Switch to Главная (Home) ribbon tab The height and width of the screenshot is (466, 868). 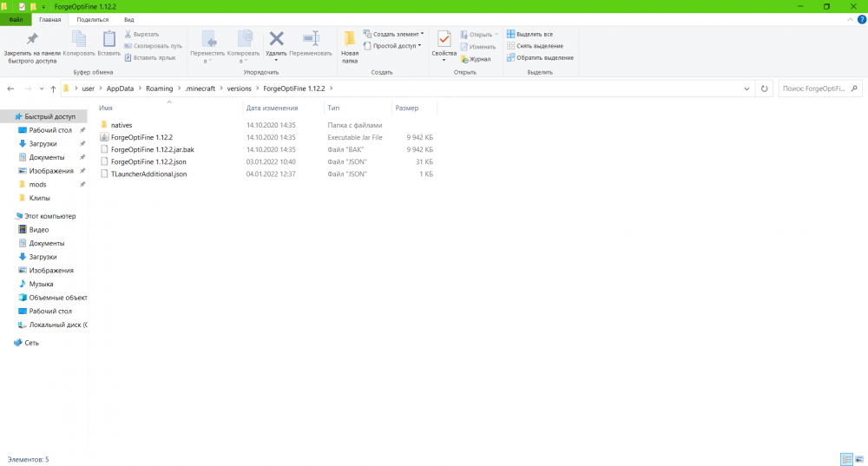coord(49,20)
